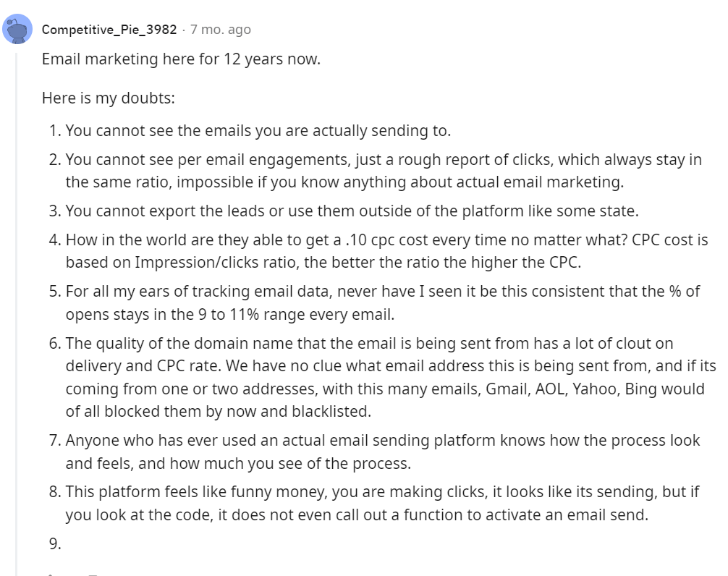
Task: Click the Reddit snoo avatar icon
Action: [x=17, y=30]
